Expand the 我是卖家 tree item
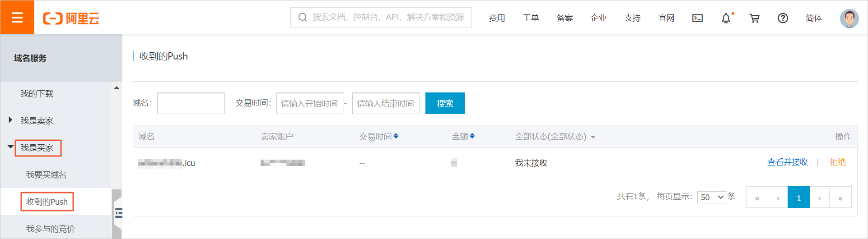 pyautogui.click(x=10, y=120)
